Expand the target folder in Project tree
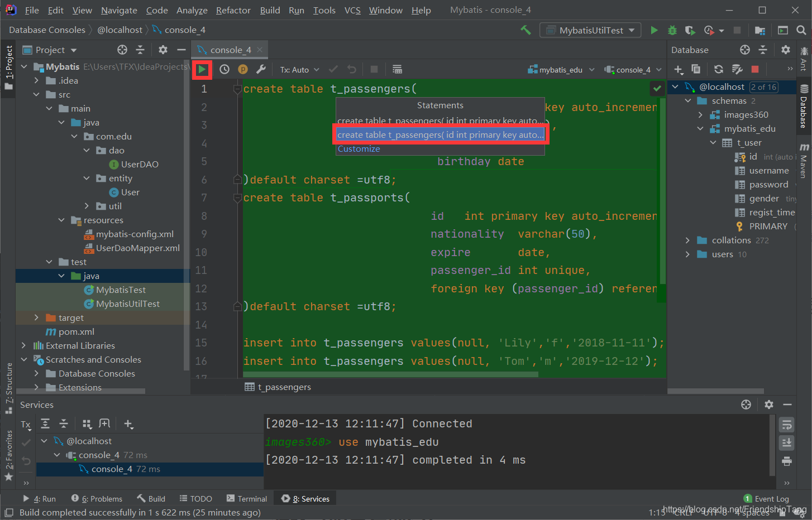The height and width of the screenshot is (520, 812). (x=36, y=317)
